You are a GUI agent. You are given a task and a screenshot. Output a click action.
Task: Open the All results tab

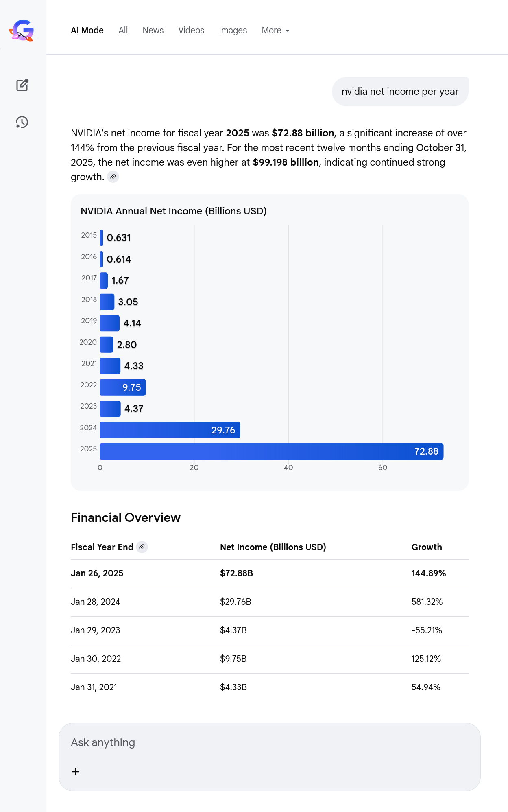tap(123, 31)
